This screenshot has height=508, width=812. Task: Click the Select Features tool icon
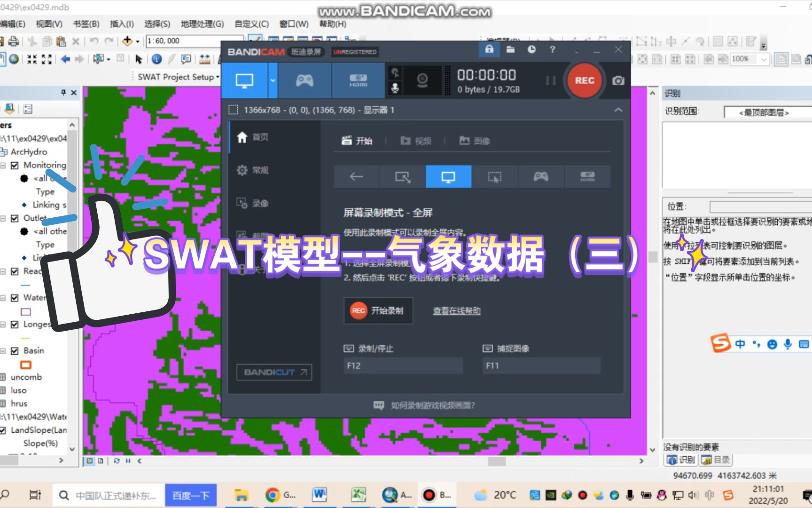98,59
